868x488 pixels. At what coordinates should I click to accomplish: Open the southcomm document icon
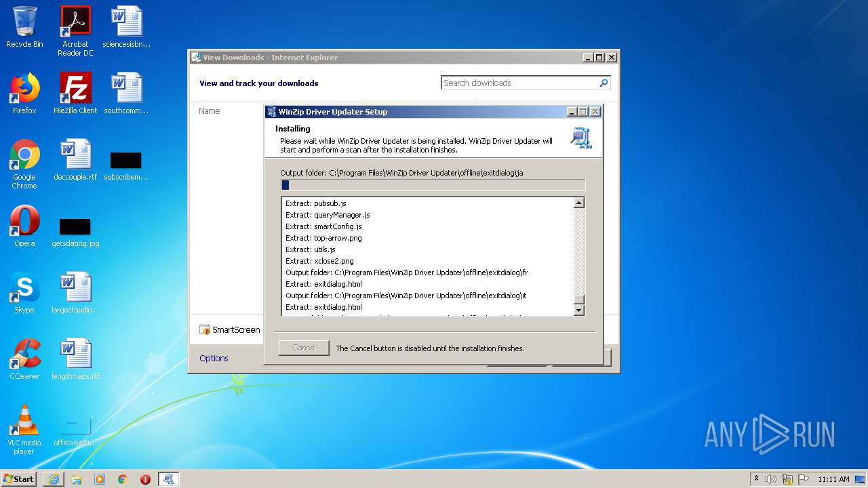126,94
